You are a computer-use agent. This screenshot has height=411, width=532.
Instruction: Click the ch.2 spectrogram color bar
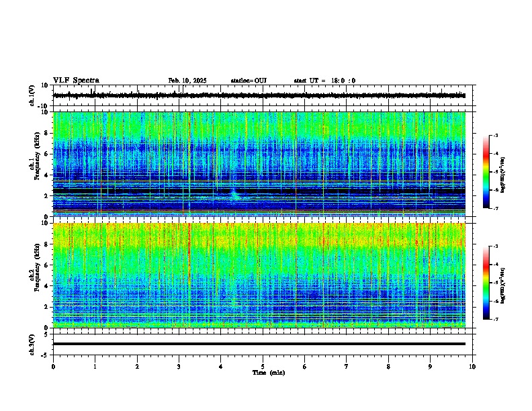click(x=486, y=283)
